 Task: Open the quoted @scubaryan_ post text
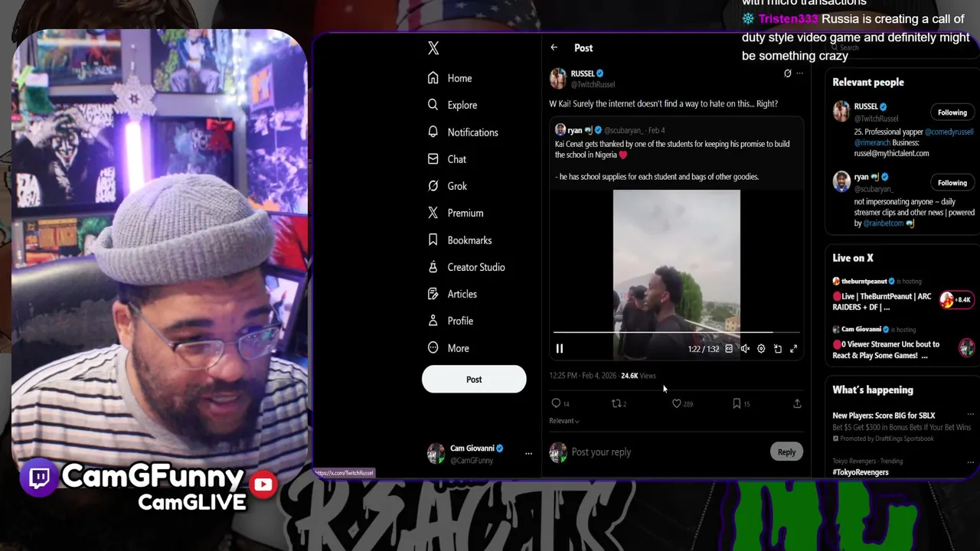pos(672,160)
